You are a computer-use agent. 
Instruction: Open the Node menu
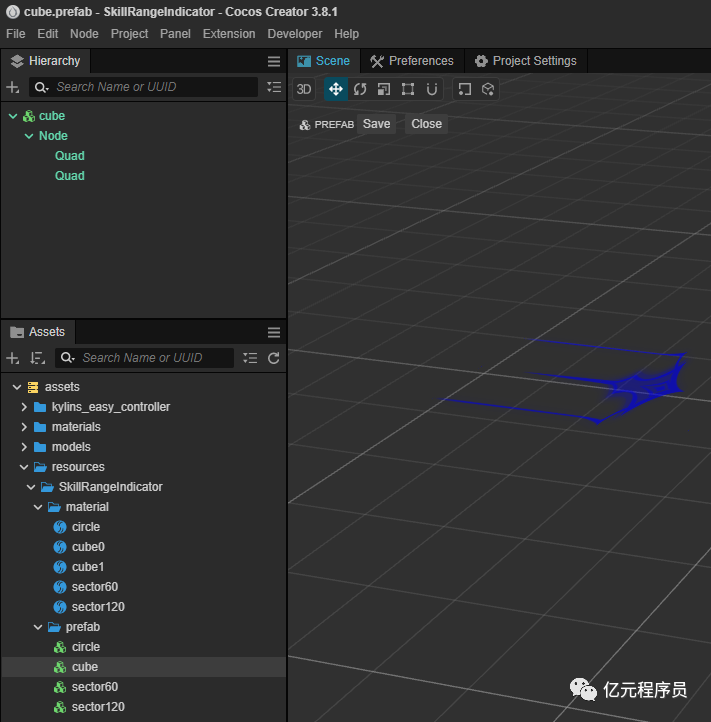[84, 34]
